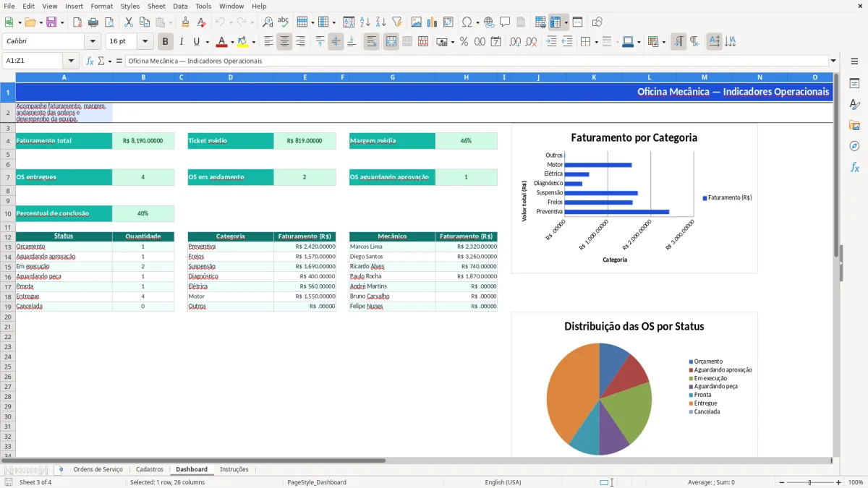Toggle Bold formatting
The height and width of the screenshot is (488, 868).
click(x=166, y=42)
